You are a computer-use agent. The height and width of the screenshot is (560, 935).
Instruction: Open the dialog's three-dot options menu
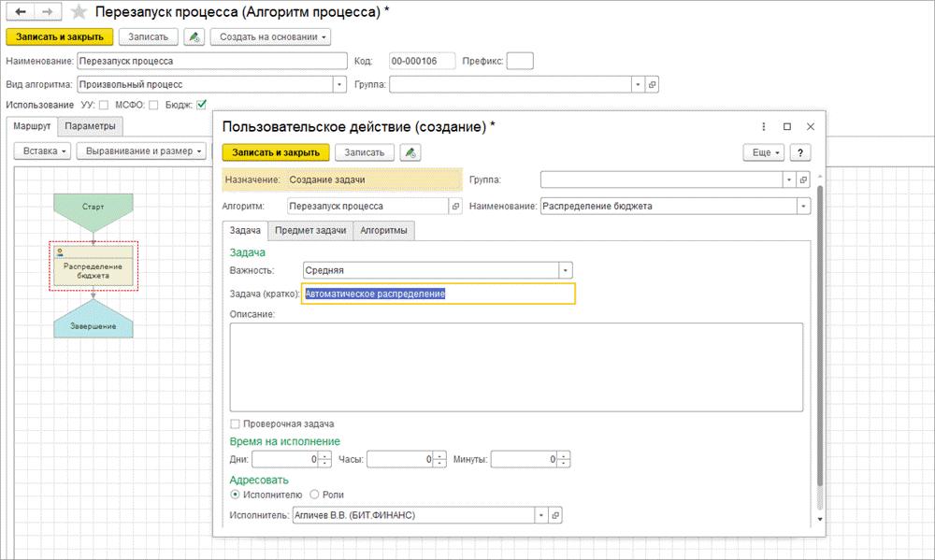coord(764,126)
